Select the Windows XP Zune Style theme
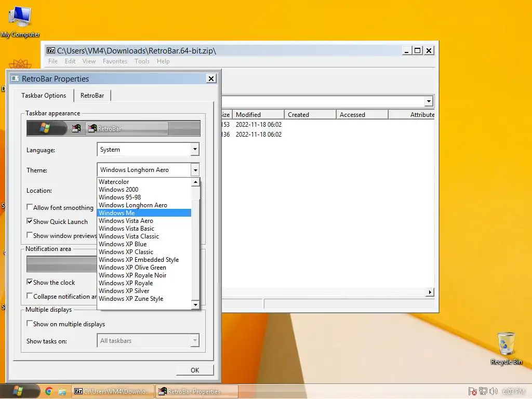 point(144,299)
